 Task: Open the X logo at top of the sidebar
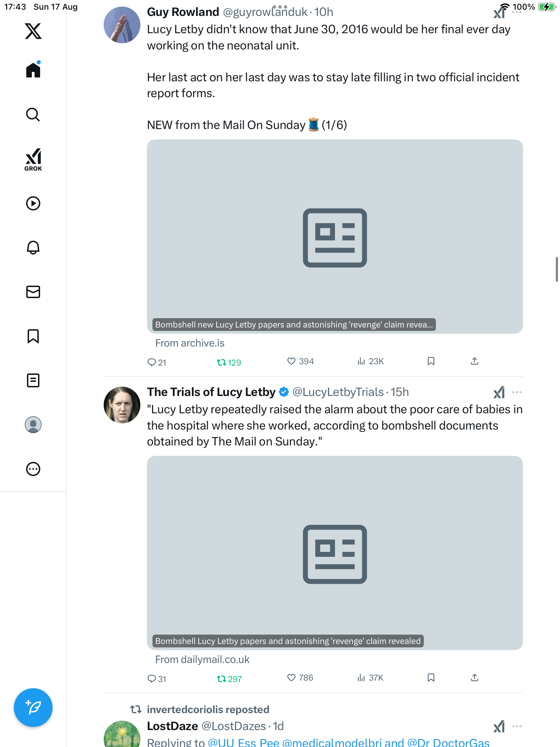[x=33, y=31]
